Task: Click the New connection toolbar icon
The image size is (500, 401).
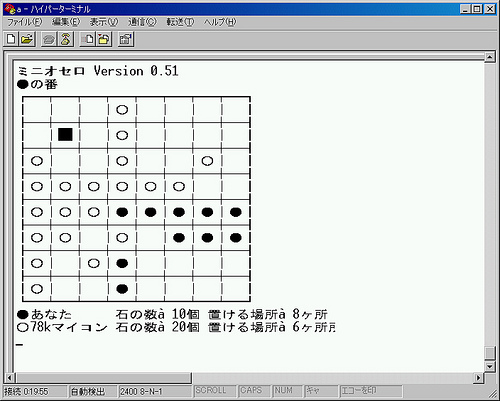Action: [x=11, y=39]
